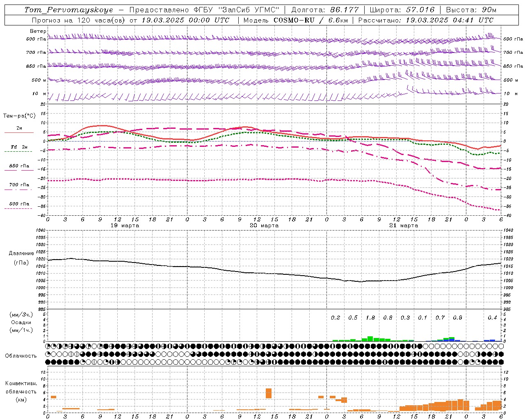Select the Рассчитано 19.03.2025 04:41 UTC timestamp

point(426,20)
